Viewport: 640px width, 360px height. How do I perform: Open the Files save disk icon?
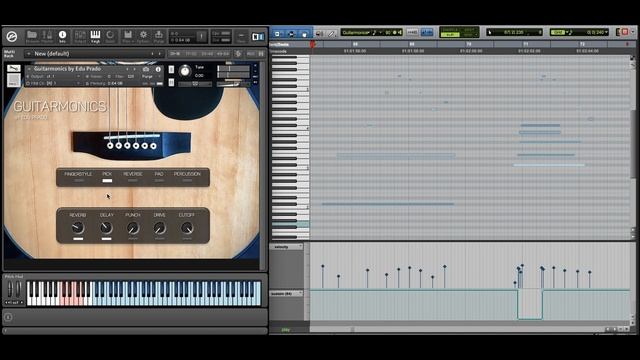click(127, 36)
